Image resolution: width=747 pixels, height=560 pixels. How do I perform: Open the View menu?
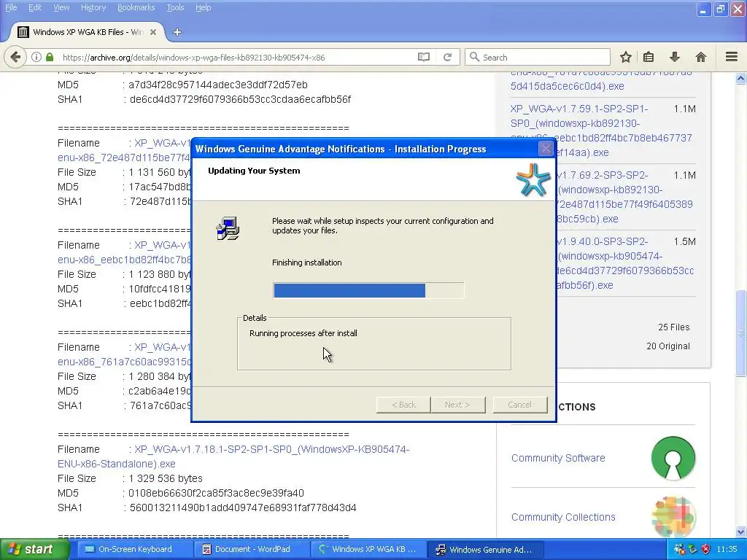click(61, 7)
